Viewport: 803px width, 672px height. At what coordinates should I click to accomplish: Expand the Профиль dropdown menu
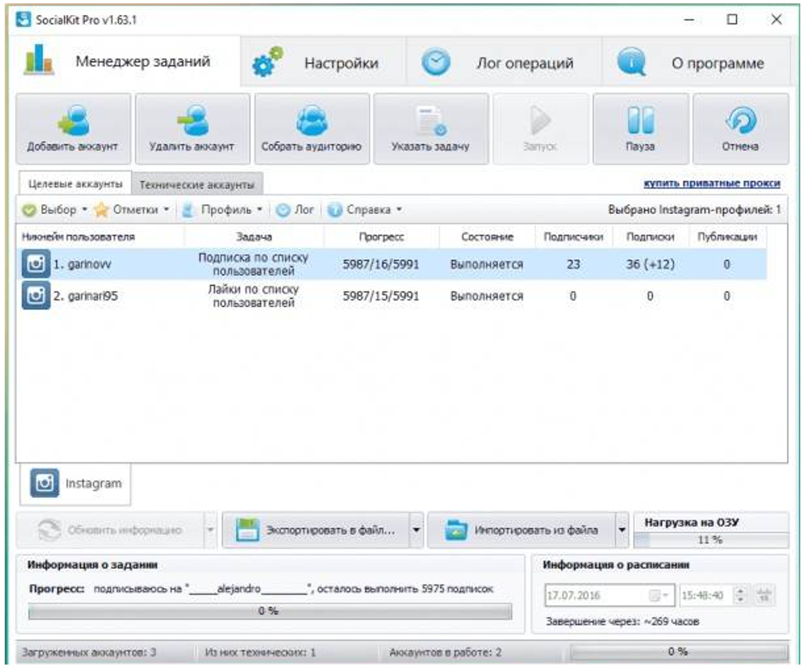point(223,209)
